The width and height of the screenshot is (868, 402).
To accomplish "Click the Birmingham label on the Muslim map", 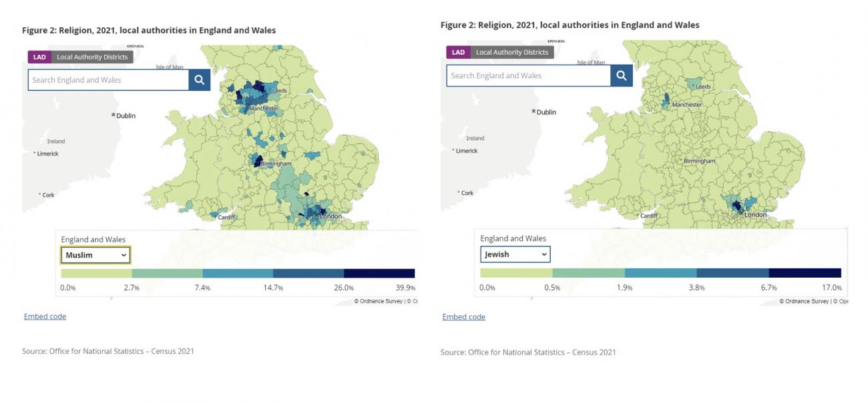I will (276, 164).
